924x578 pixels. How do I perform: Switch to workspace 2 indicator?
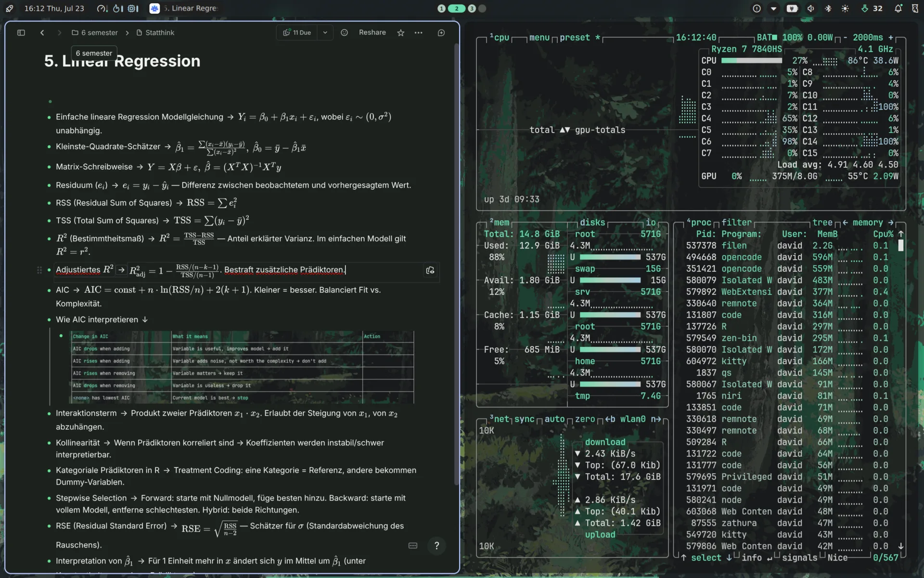[x=456, y=8]
